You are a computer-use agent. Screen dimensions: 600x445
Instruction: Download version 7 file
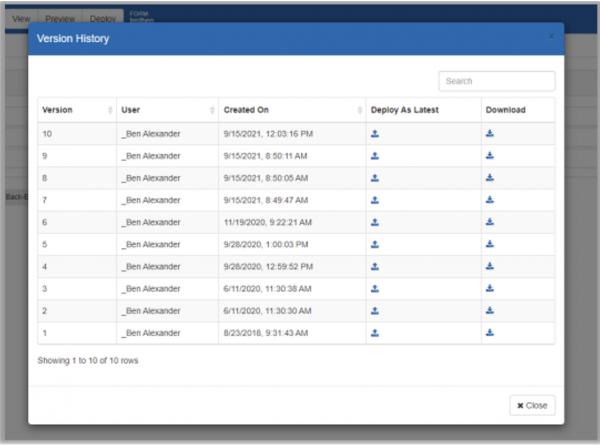pos(490,200)
